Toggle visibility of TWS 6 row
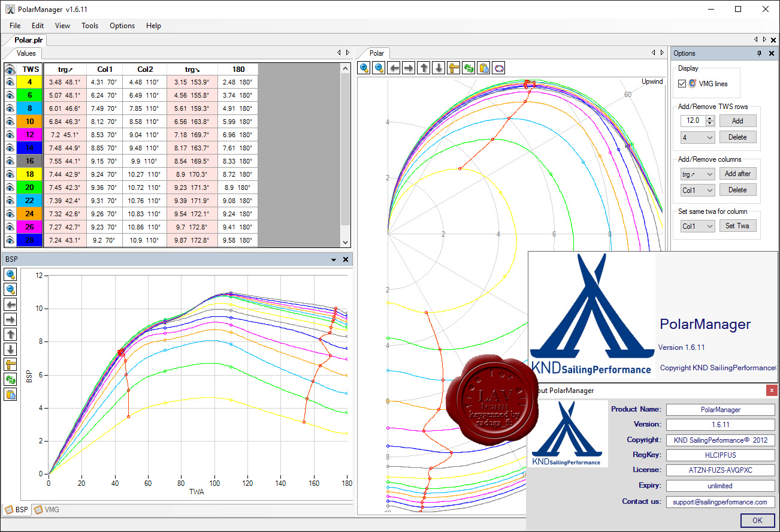The height and width of the screenshot is (532, 780). (10, 95)
